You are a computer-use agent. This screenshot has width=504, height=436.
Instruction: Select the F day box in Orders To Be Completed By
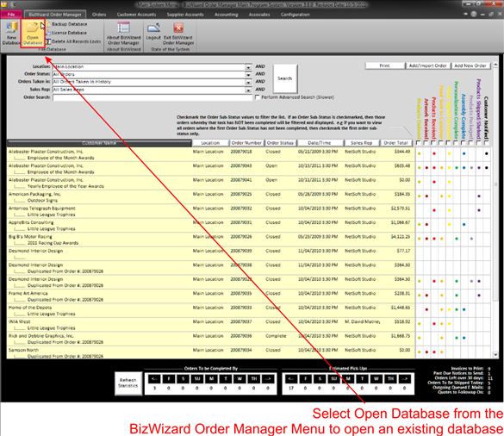pyautogui.click(x=169, y=379)
